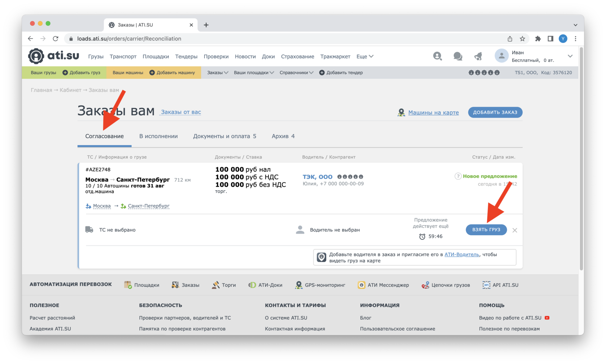Open Торги in the automation bar
606x364 pixels.
[224, 285]
